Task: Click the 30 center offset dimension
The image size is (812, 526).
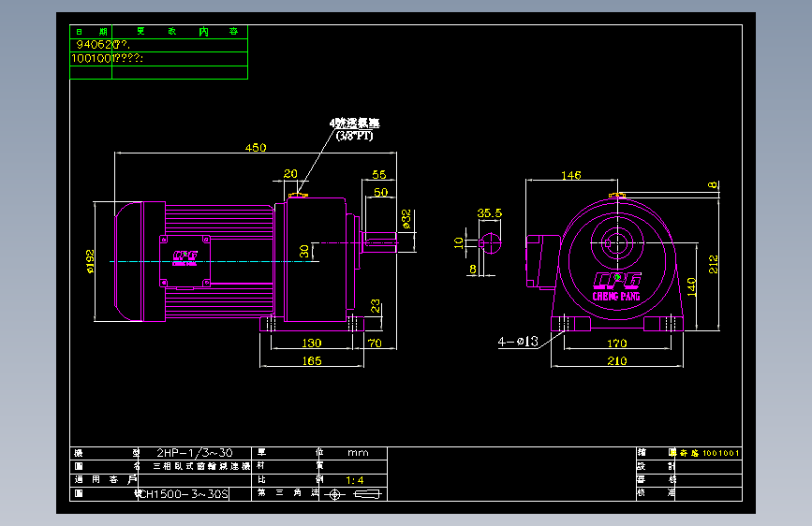Action: [304, 251]
